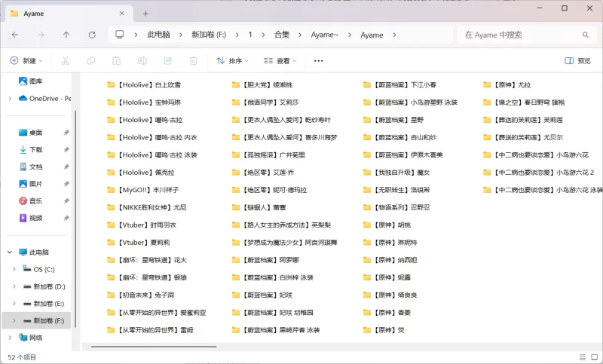Select folder 【物语系列】忍野忍
603x364 pixels.
(x=396, y=207)
